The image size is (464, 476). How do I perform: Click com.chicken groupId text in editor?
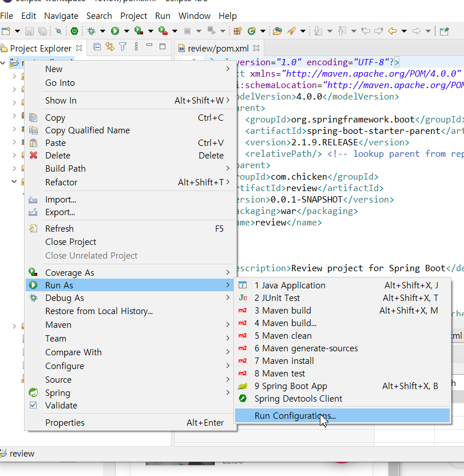pos(299,176)
